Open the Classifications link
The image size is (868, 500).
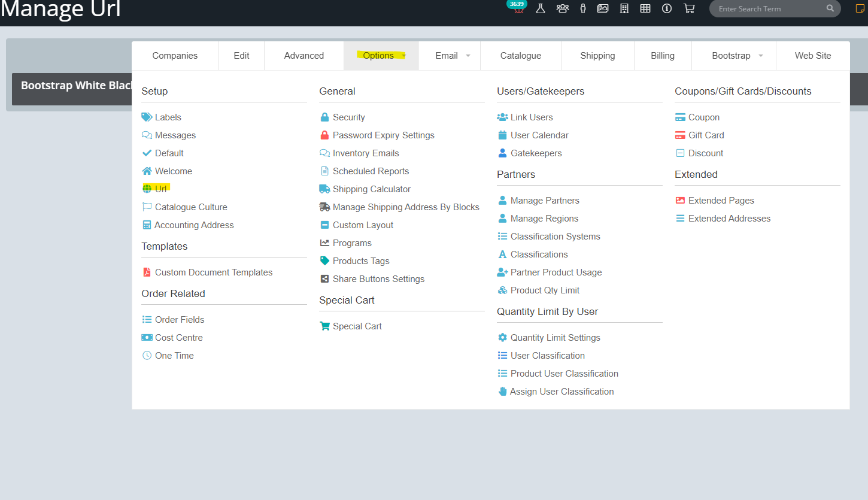point(539,254)
